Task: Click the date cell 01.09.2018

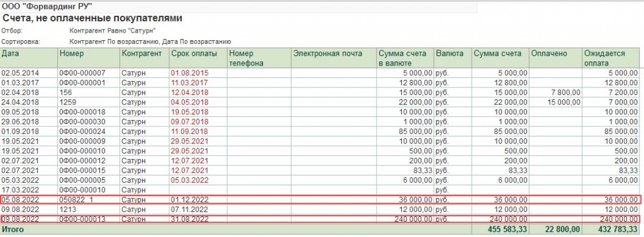Action: [x=20, y=131]
